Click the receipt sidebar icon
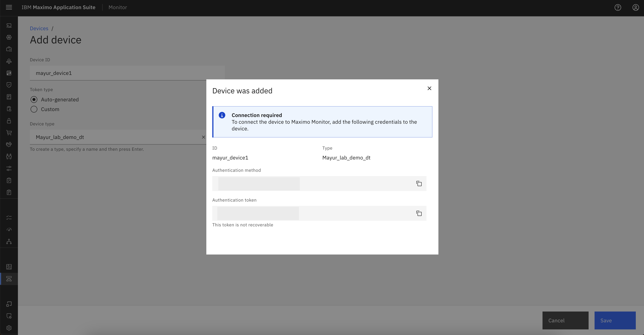Image resolution: width=644 pixels, height=335 pixels. click(9, 97)
